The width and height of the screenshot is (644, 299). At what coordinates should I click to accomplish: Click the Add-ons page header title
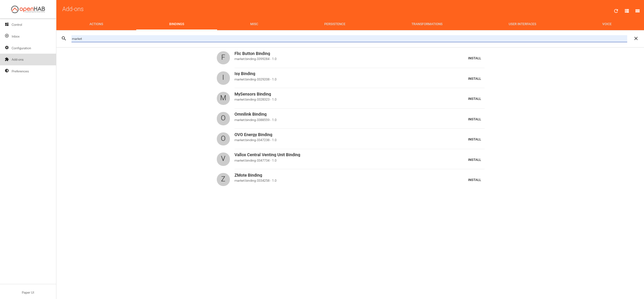point(73,9)
